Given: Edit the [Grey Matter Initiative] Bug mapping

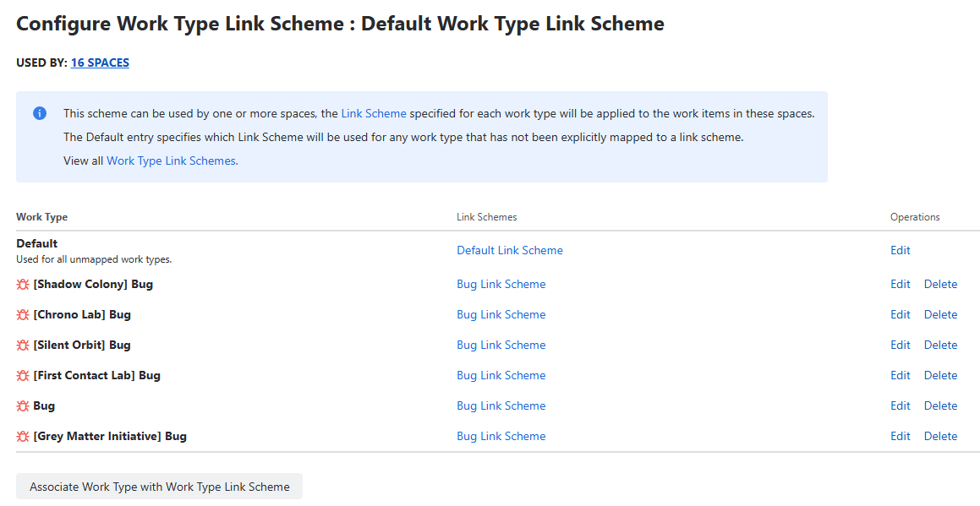Looking at the screenshot, I should [x=900, y=436].
